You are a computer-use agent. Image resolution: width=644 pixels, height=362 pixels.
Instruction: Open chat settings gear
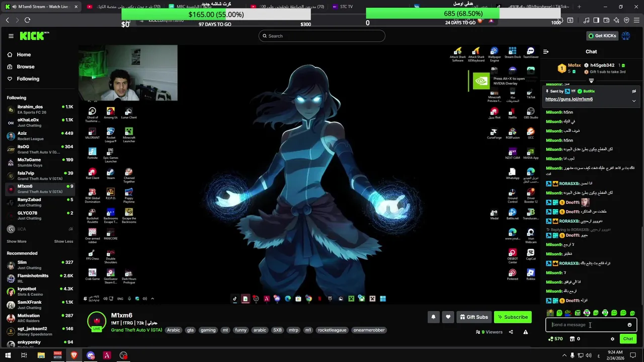[x=612, y=339]
